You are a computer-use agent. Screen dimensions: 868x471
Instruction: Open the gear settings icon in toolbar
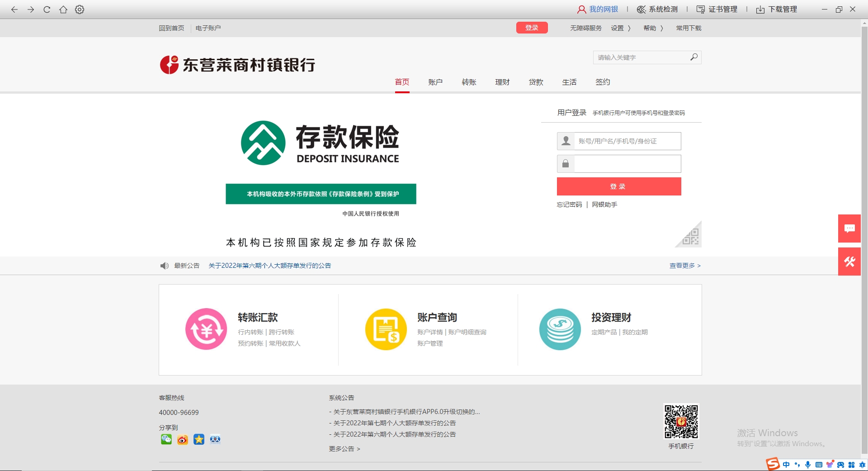[x=80, y=10]
